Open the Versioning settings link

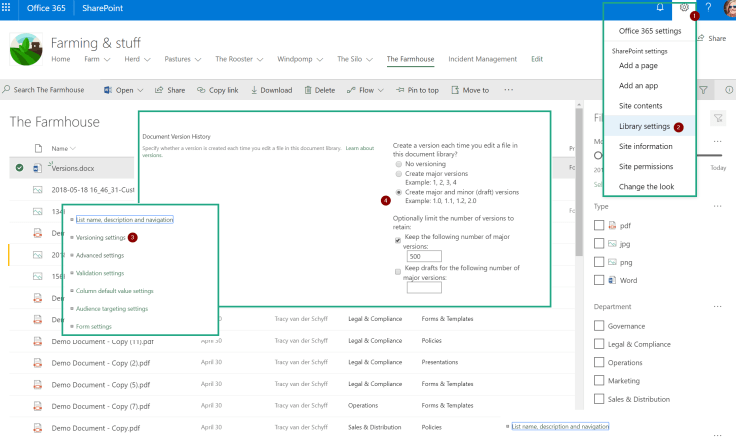coord(101,238)
